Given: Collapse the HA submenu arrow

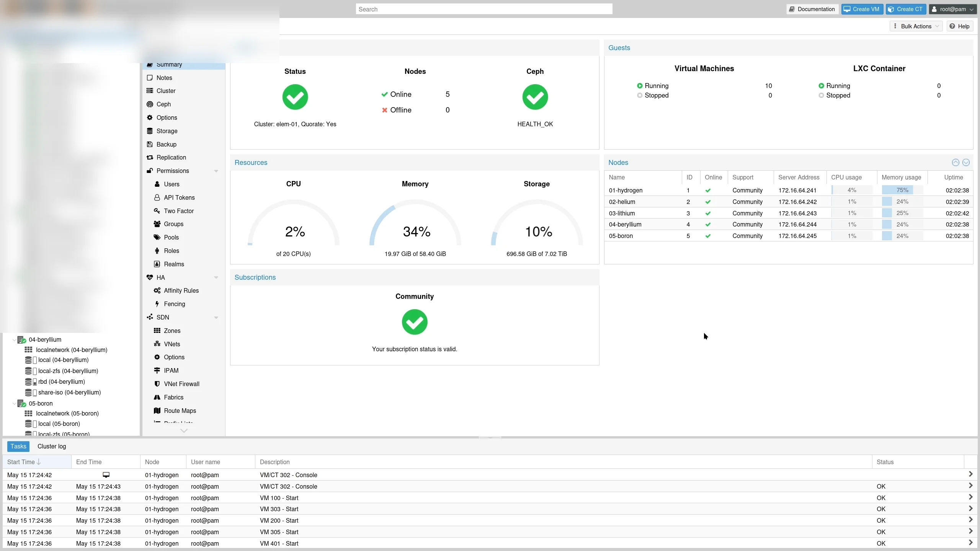Looking at the screenshot, I should pyautogui.click(x=216, y=278).
